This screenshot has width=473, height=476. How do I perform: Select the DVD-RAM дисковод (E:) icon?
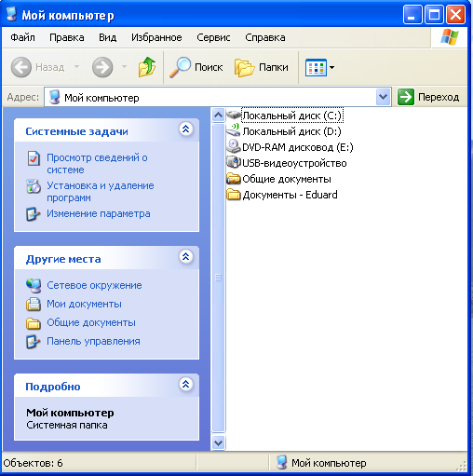[234, 146]
